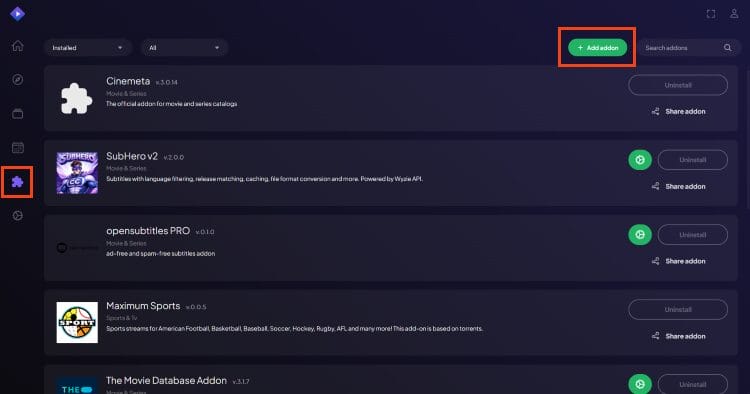Click share icon for opensubtitles PRO
750x394 pixels.
coord(656,261)
